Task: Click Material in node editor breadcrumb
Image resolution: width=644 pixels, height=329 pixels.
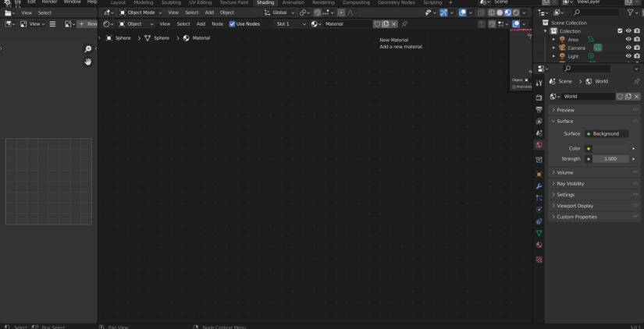Action: (x=197, y=38)
